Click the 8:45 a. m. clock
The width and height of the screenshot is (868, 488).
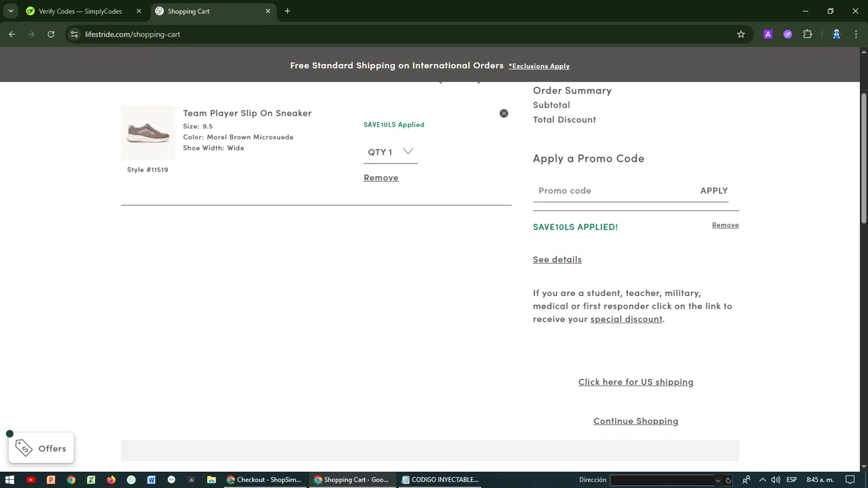click(820, 480)
